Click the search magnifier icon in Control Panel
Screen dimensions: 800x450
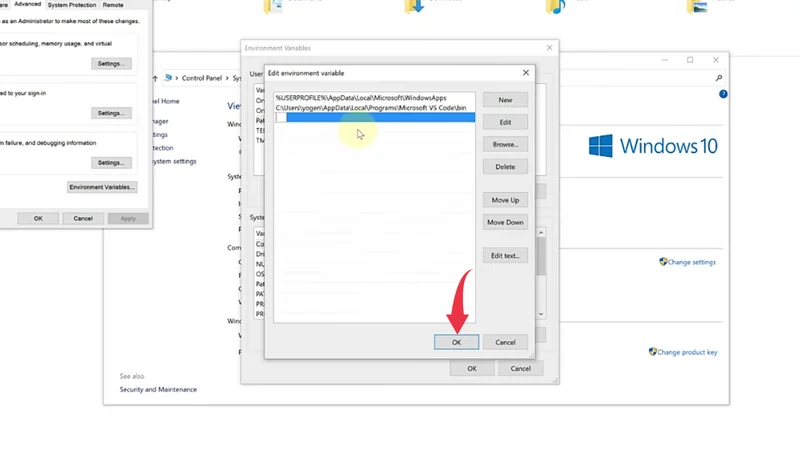point(719,77)
